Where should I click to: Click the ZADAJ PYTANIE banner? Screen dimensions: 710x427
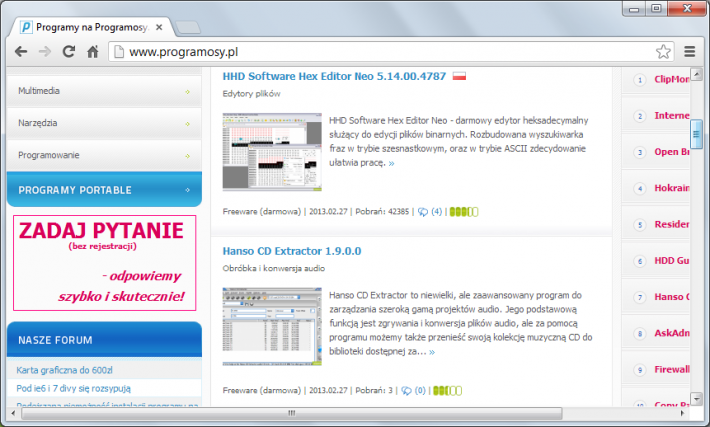click(x=105, y=263)
